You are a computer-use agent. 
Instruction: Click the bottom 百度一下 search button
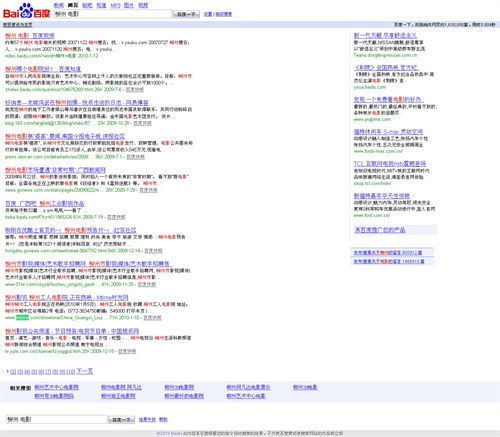tap(122, 420)
